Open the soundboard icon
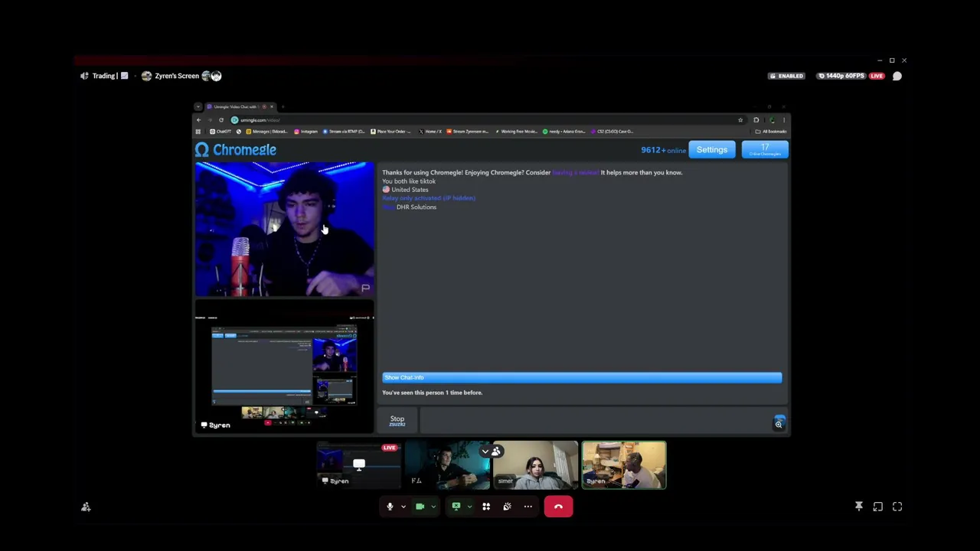Image resolution: width=980 pixels, height=551 pixels. tap(507, 507)
